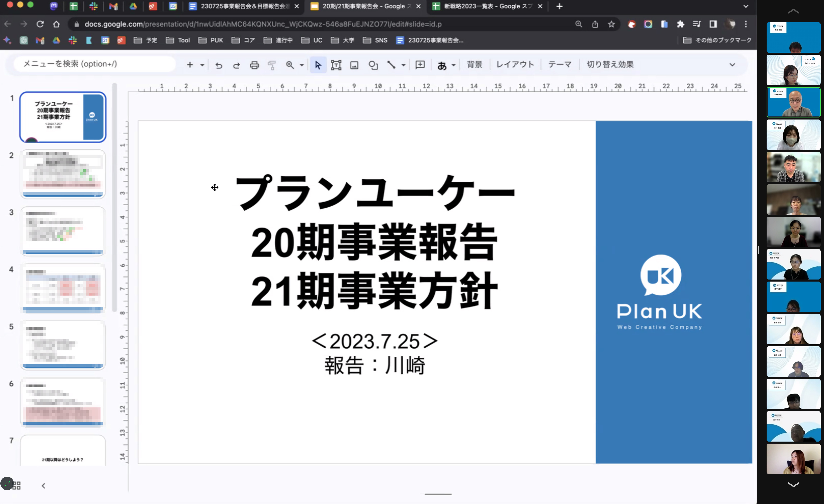Viewport: 824px width, 504px height.
Task: Open the 進行中 bookmarks folder
Action: (278, 41)
